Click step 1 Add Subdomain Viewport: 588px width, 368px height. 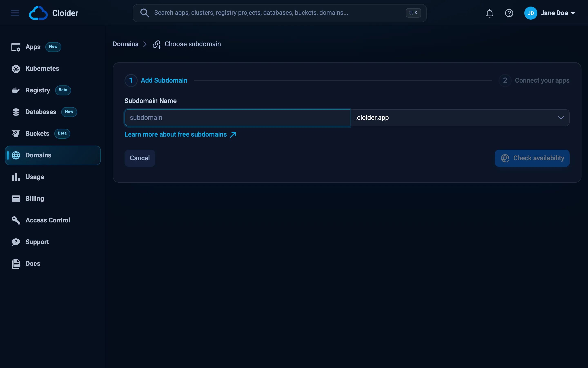tap(156, 81)
